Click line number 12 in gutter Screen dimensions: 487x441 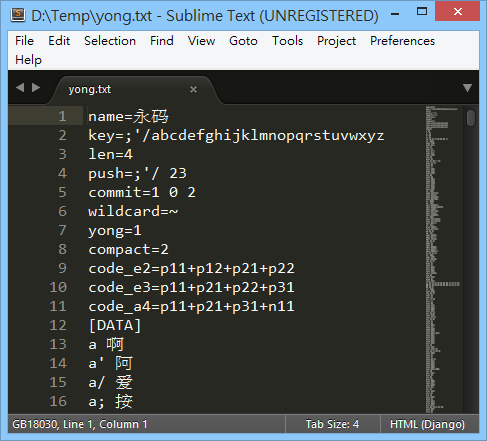(58, 325)
